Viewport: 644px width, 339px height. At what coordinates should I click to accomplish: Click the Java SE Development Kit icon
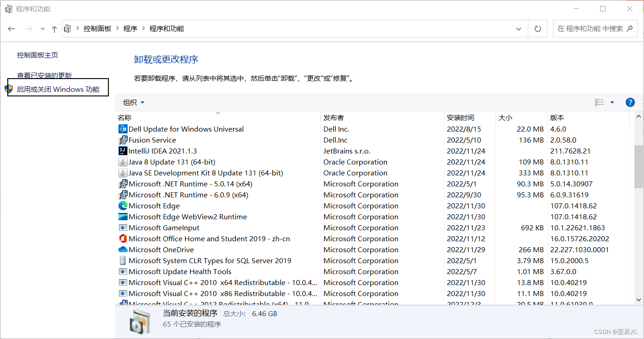[123, 173]
